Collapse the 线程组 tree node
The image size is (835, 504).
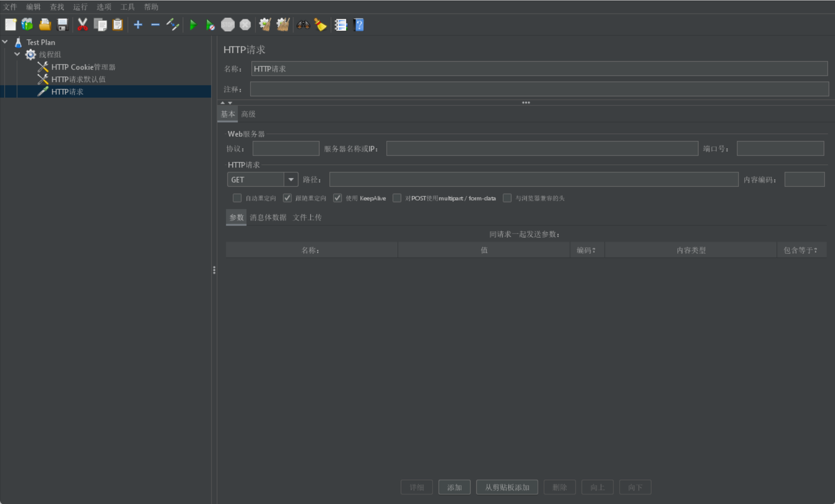[x=17, y=54]
